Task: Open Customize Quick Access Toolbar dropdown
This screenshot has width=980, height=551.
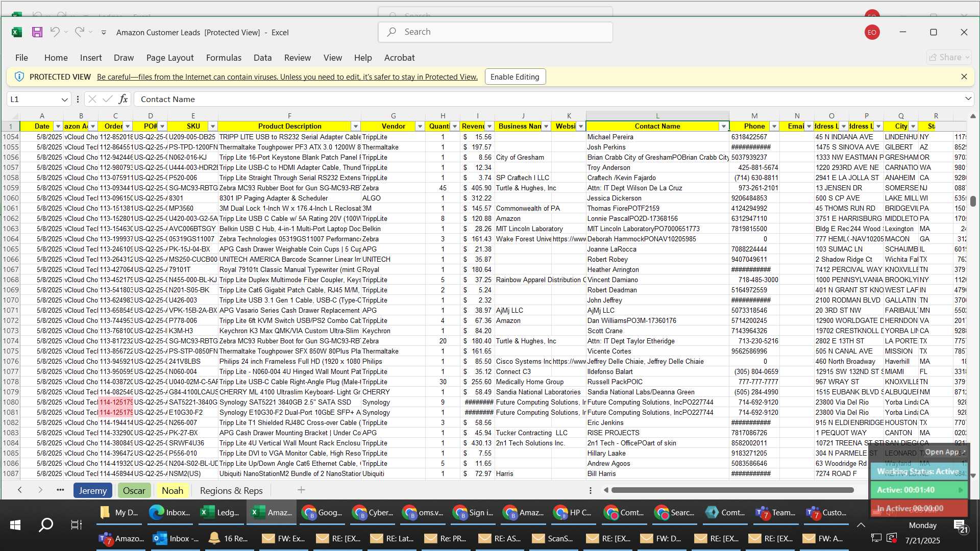Action: (x=104, y=33)
